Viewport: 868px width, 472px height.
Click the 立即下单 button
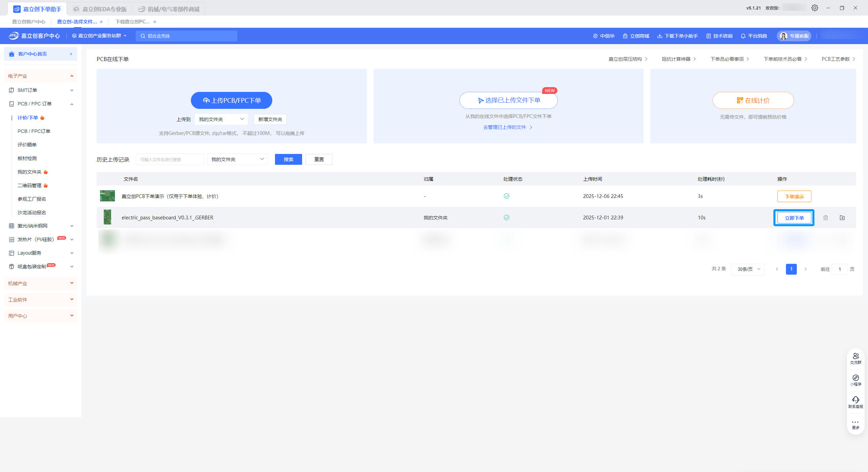(x=794, y=218)
